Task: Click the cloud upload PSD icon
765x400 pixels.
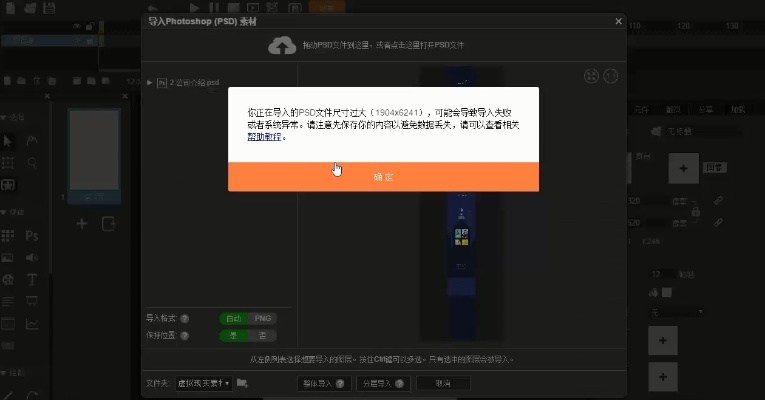Action: 282,46
